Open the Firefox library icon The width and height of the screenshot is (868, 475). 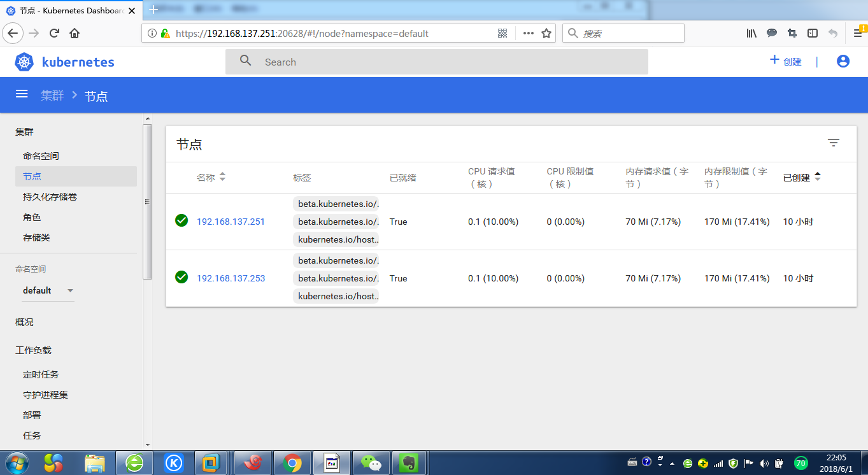tap(751, 33)
